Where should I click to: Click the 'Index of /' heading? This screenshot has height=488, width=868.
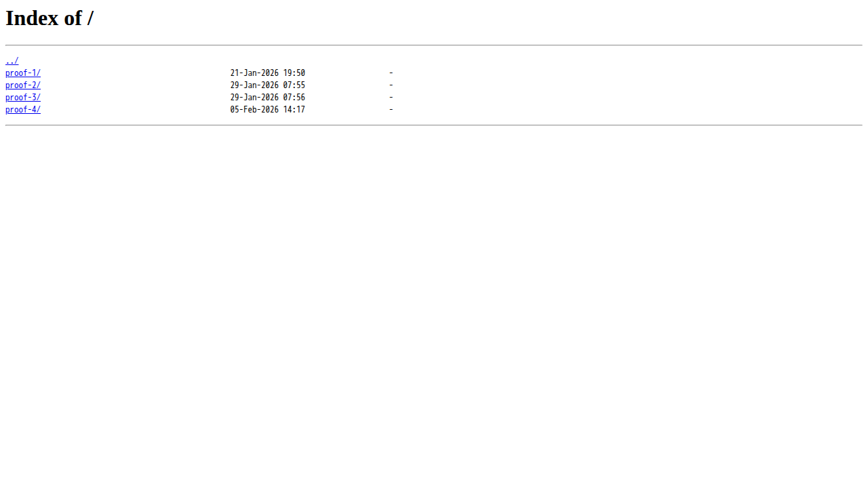tap(50, 18)
